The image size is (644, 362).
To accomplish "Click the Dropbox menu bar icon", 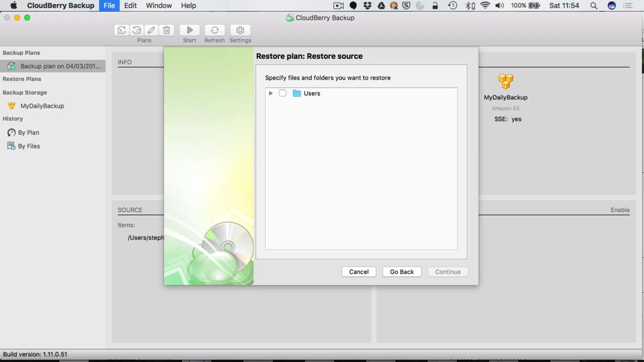I will [x=367, y=6].
